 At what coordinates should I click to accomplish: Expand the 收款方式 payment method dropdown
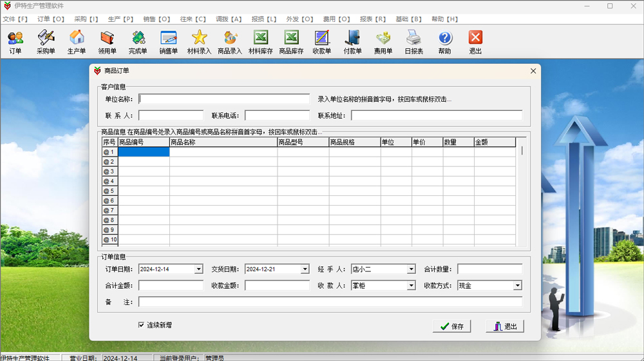click(517, 286)
